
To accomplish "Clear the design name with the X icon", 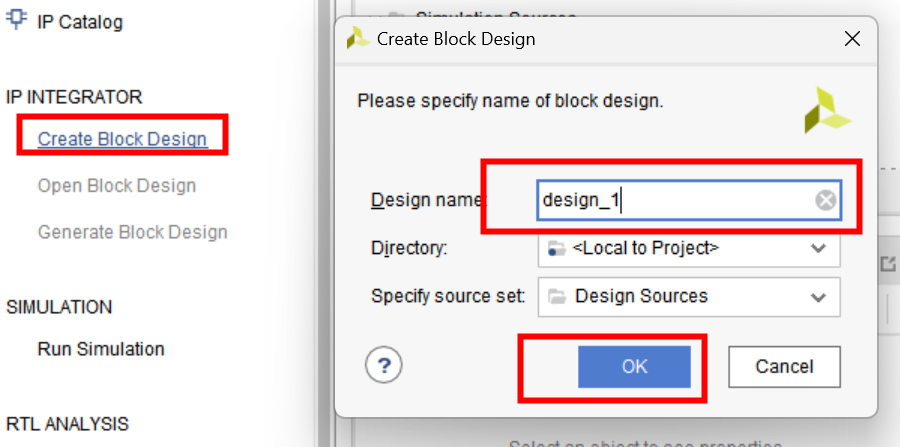I will click(825, 200).
